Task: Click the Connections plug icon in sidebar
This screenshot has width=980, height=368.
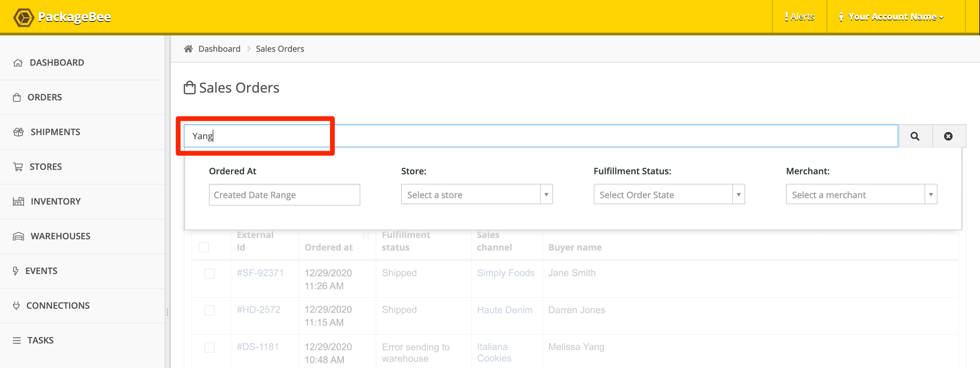Action: coord(16,306)
